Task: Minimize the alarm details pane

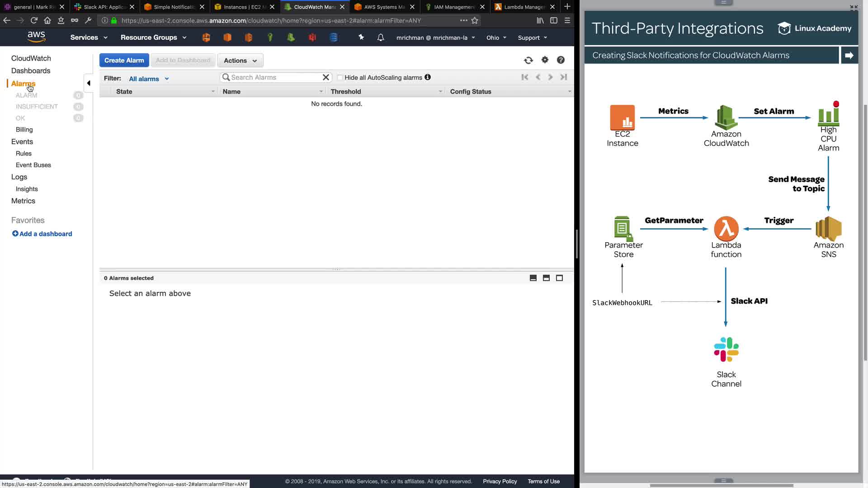Action: point(533,278)
